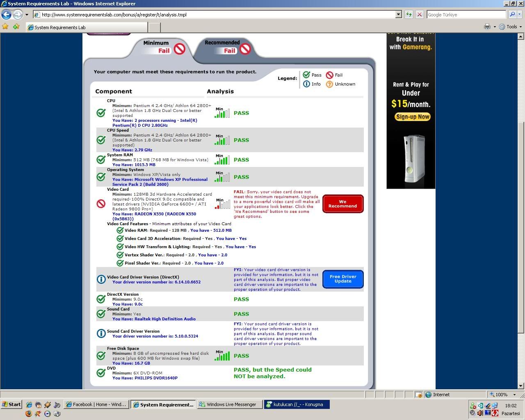The width and height of the screenshot is (525, 420).
Task: Click the We Recommend button
Action: click(343, 204)
